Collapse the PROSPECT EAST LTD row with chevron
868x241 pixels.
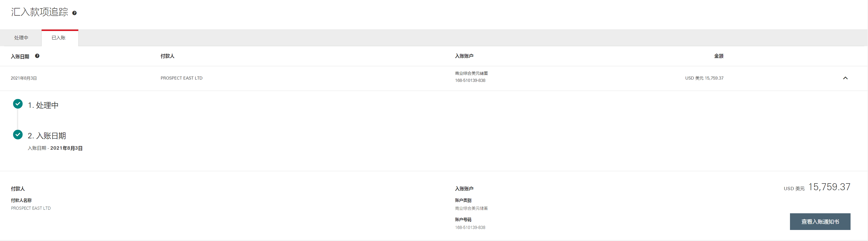click(845, 78)
